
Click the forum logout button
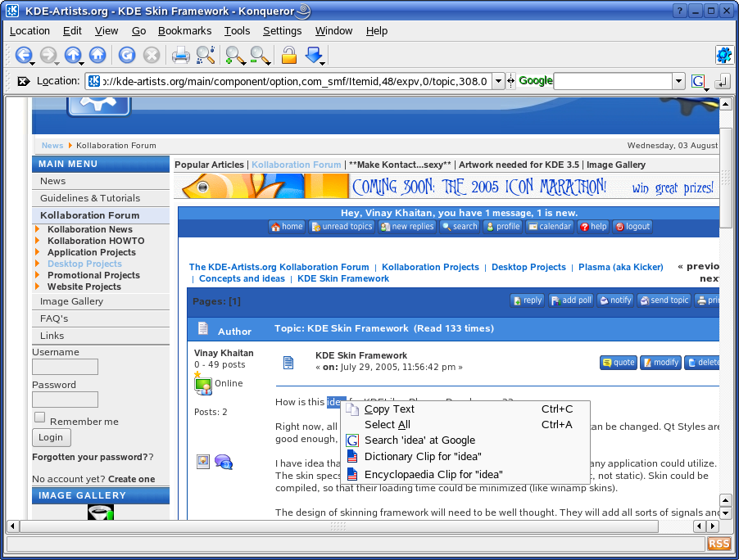(x=632, y=227)
